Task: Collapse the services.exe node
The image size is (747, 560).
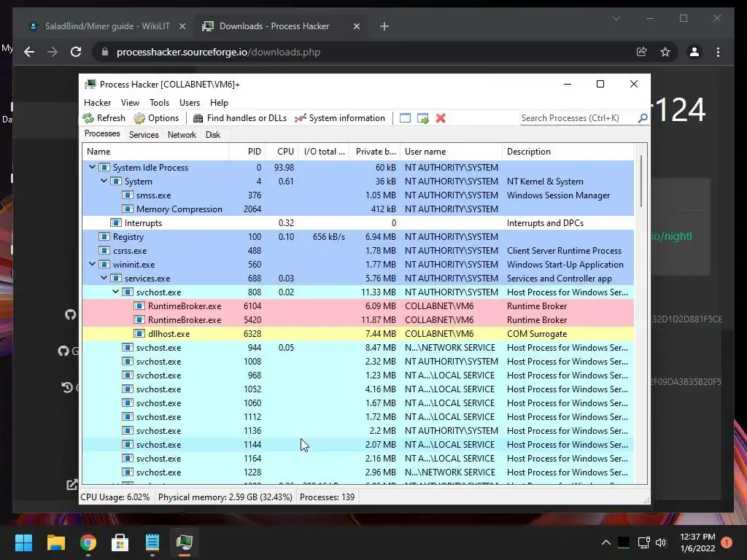Action: pos(104,278)
